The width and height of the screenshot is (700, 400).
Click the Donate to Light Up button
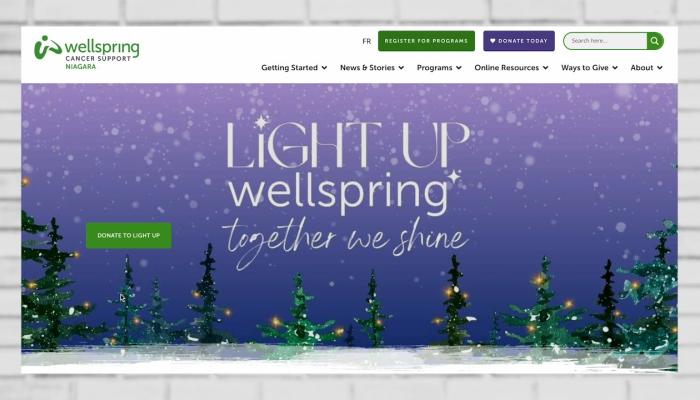(129, 235)
